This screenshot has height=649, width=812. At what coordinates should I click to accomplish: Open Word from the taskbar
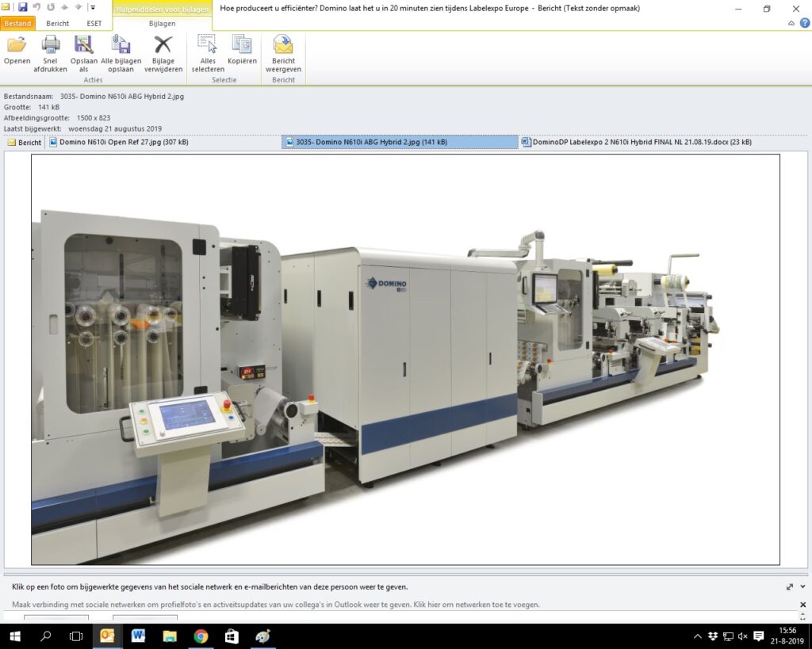pos(138,636)
